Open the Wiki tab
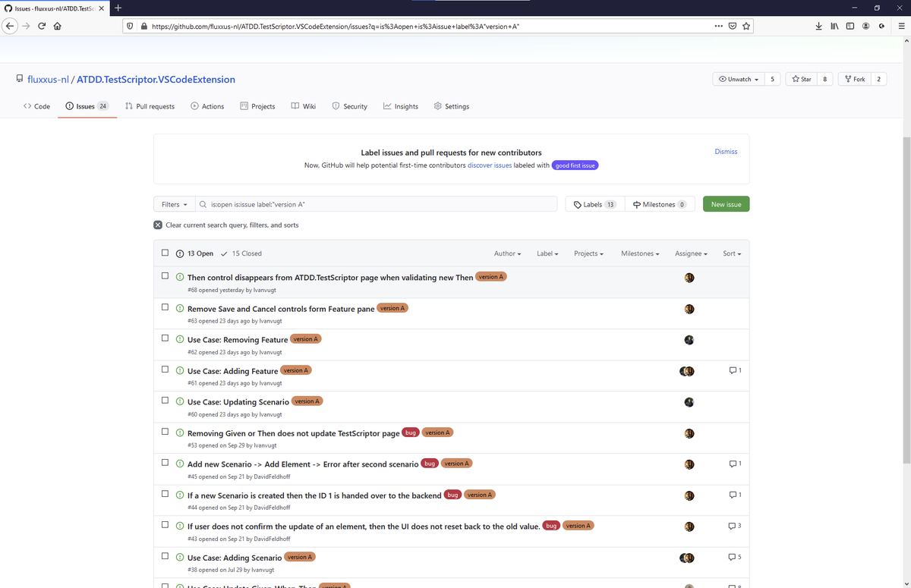Viewport: 911px width, 588px height. [304, 106]
